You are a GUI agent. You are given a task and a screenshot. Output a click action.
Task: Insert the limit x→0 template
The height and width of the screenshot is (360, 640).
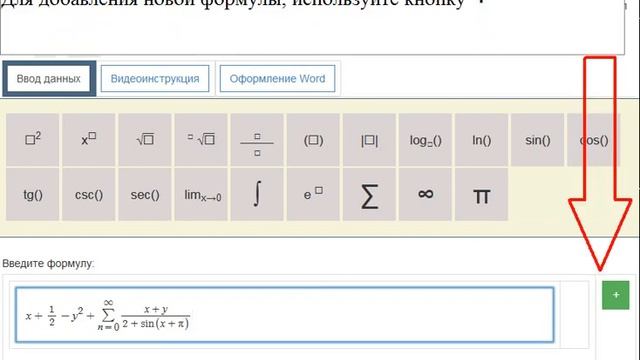click(x=201, y=195)
